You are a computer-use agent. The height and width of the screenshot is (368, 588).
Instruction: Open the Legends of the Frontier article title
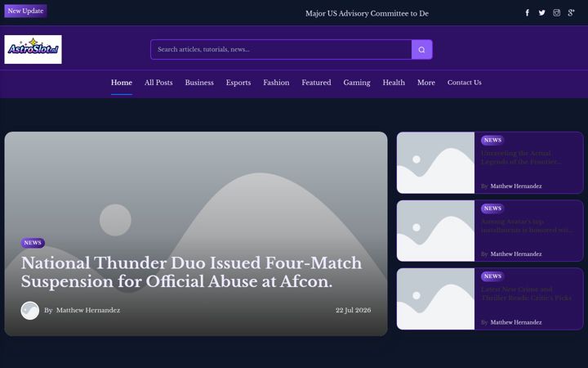coord(521,158)
